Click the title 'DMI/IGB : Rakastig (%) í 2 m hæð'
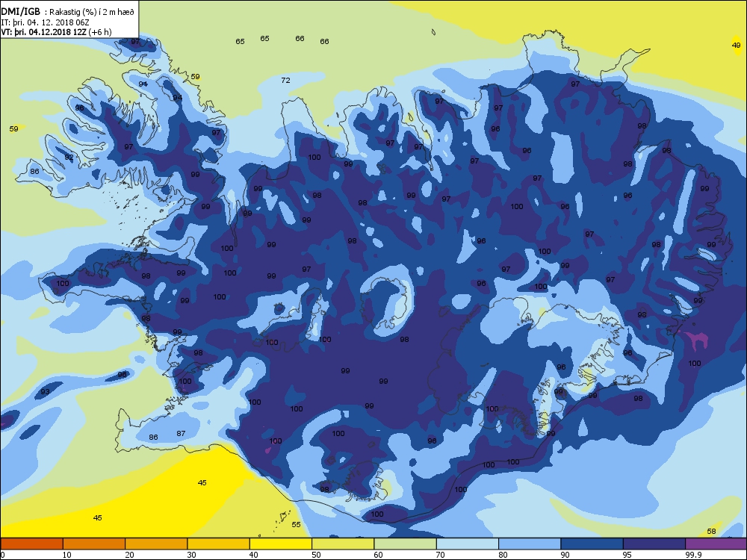This screenshot has height=560, width=747. pyautogui.click(x=68, y=13)
